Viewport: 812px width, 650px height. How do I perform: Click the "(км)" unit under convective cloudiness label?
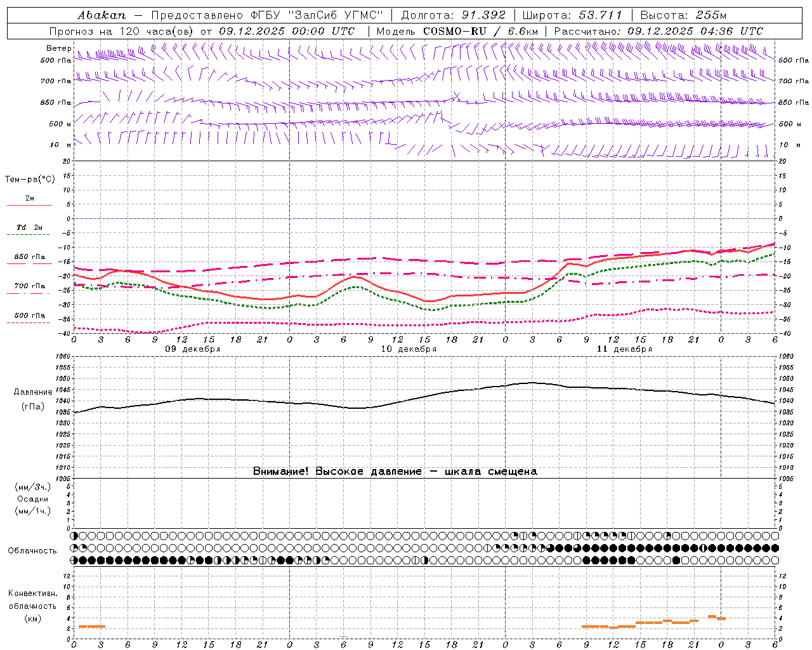pyautogui.click(x=33, y=618)
